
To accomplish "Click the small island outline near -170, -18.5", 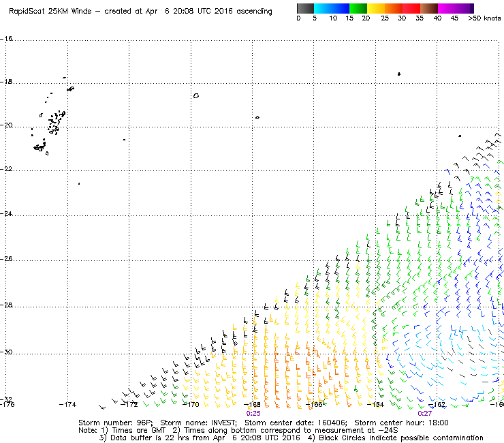I will [196, 95].
